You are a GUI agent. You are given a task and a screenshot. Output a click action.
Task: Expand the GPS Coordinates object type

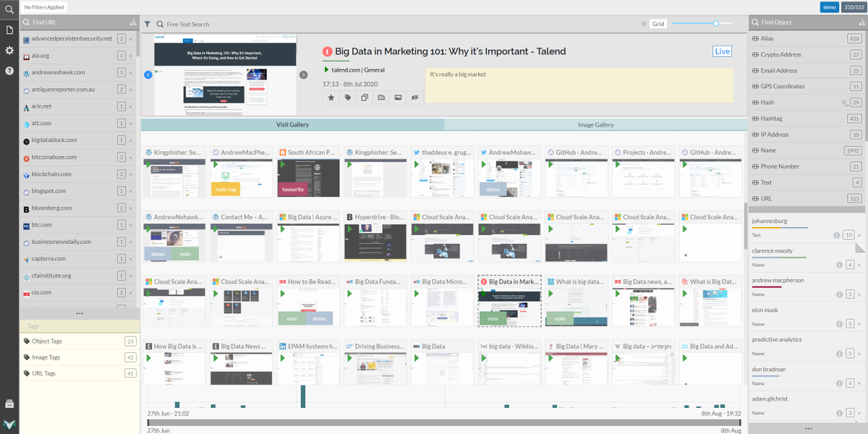tap(806, 86)
